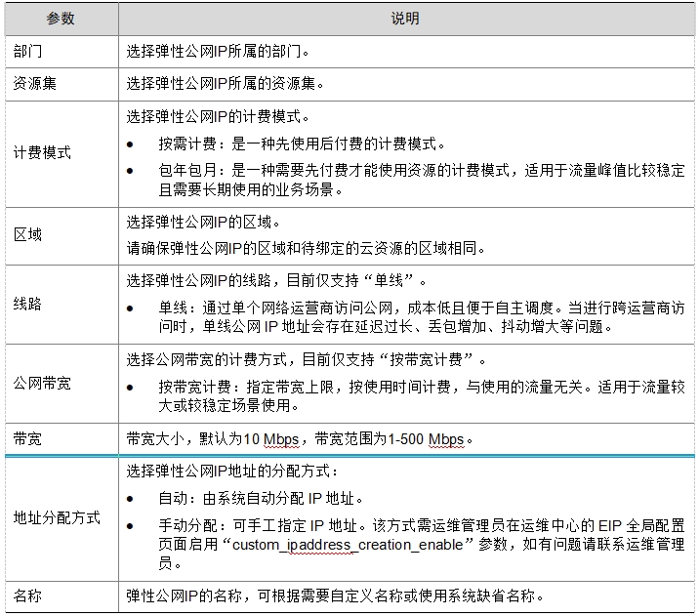Click the 手动分配 bullet description
The height and width of the screenshot is (616, 699).
pyautogui.click(x=422, y=545)
